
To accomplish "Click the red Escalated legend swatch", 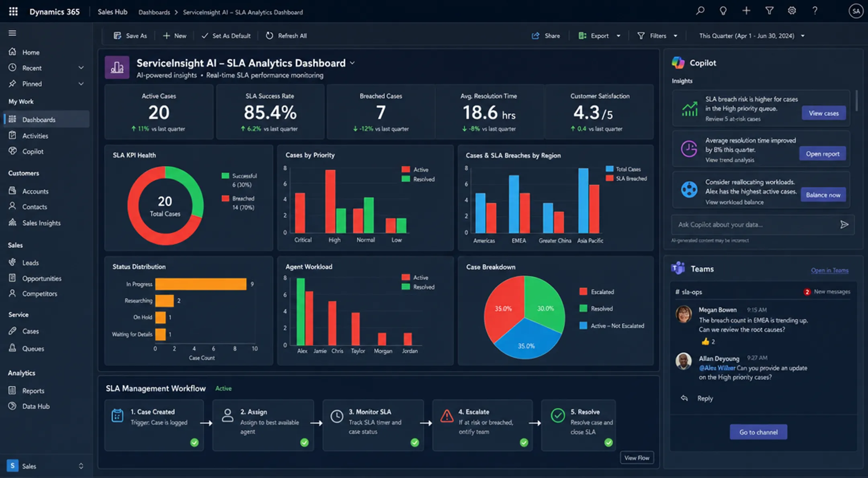I will (x=583, y=292).
